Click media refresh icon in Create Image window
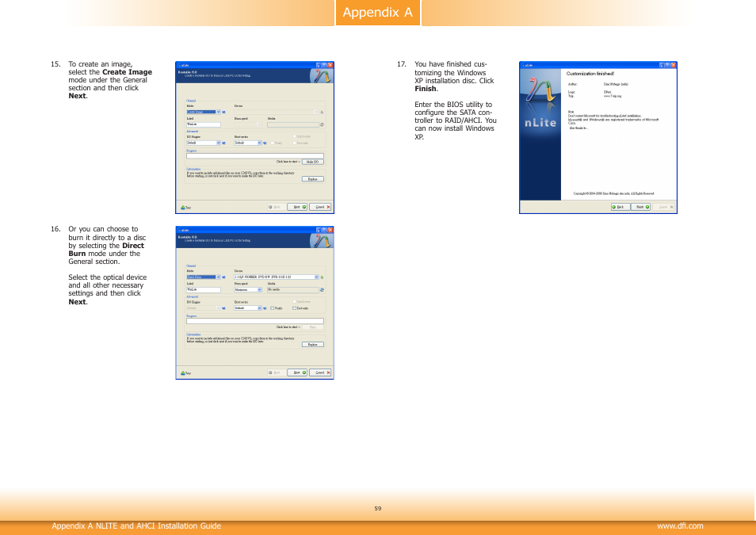The image size is (756, 535). 322,124
